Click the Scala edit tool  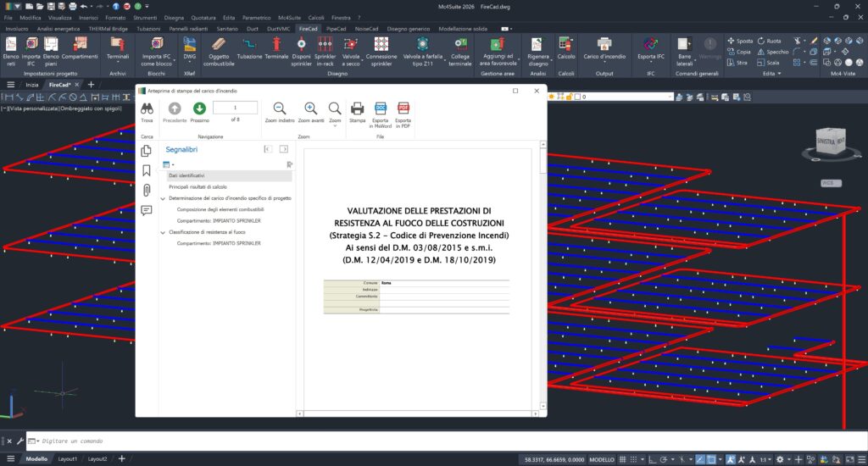coord(768,63)
